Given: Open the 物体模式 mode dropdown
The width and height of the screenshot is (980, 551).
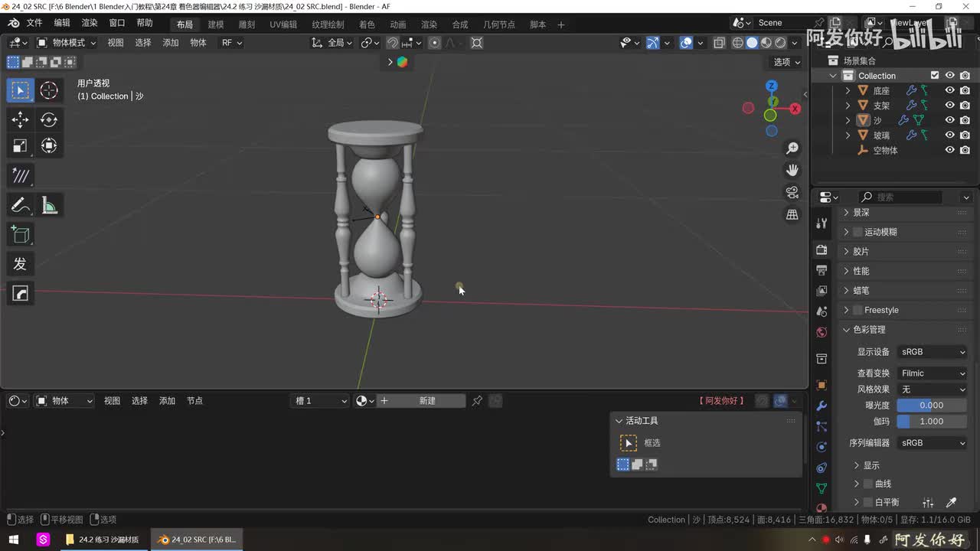Looking at the screenshot, I should pos(67,43).
